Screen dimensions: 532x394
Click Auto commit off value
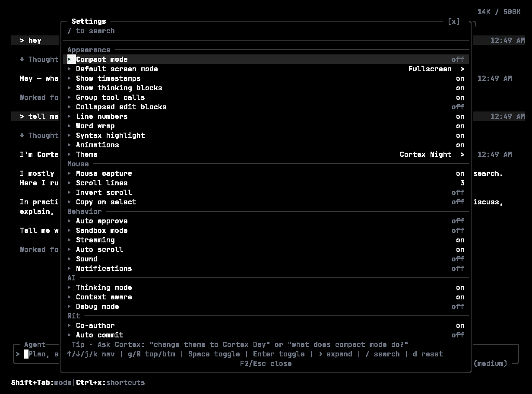point(458,335)
